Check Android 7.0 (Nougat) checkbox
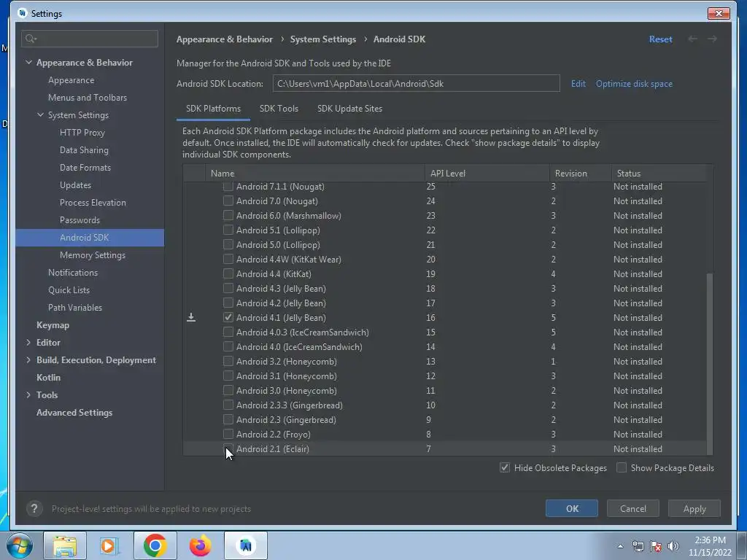The width and height of the screenshot is (747, 560). tap(228, 201)
